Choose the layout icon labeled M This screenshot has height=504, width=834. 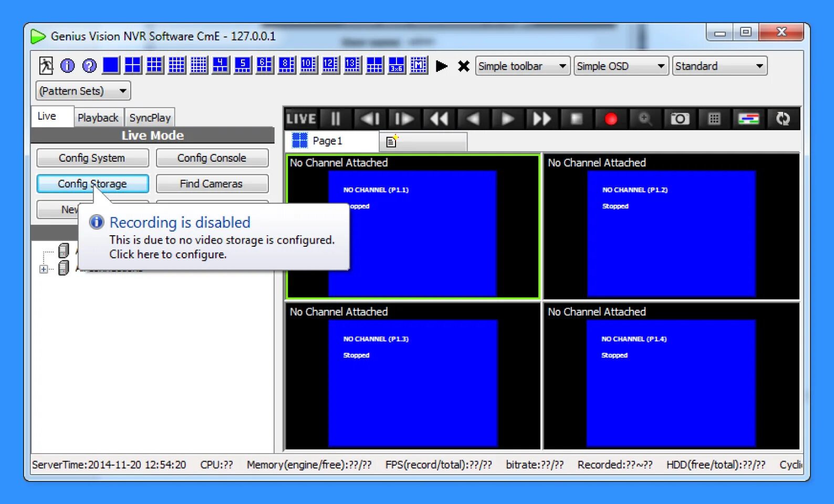(x=419, y=65)
